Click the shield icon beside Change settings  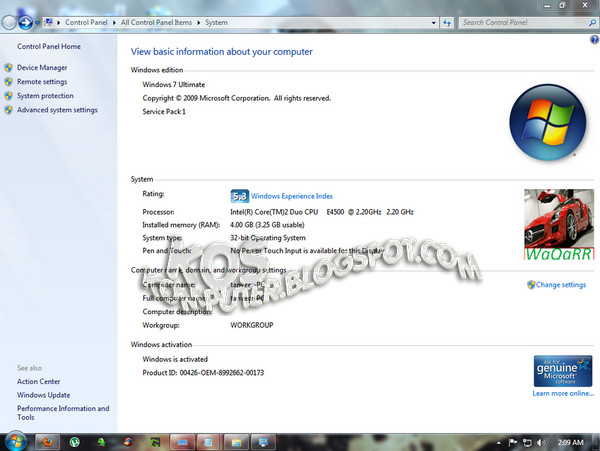click(531, 285)
